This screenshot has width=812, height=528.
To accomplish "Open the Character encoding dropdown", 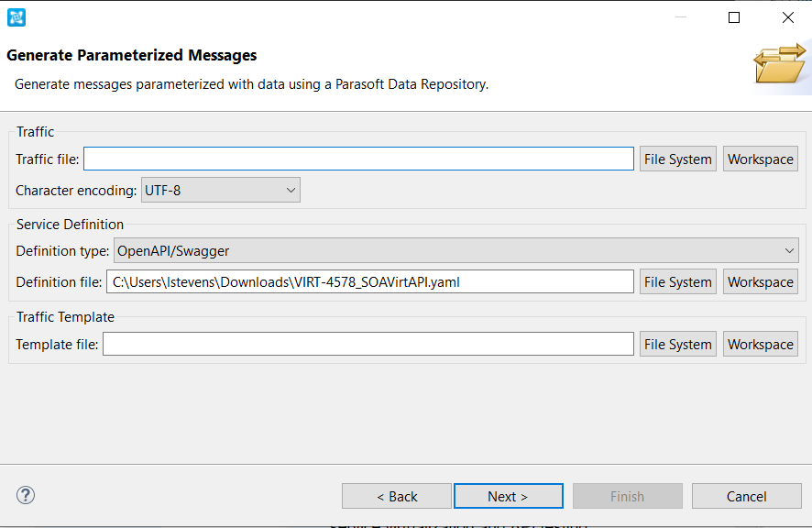I will point(221,190).
